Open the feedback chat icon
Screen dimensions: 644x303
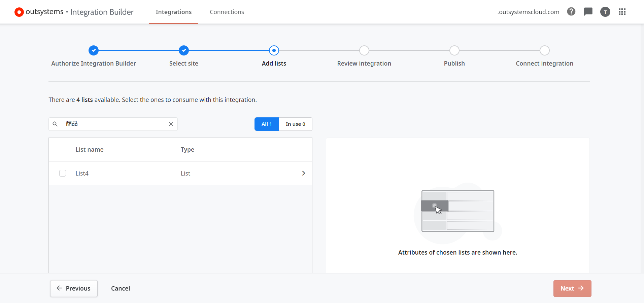(x=588, y=12)
